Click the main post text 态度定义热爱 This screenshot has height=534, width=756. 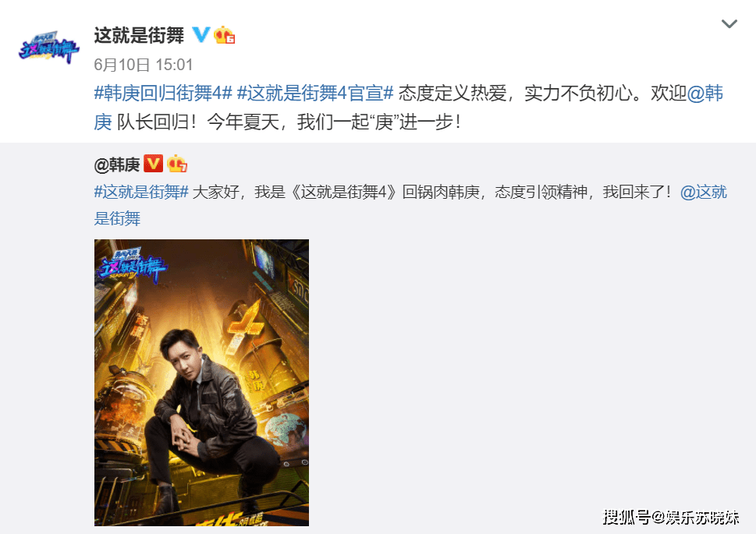point(453,93)
